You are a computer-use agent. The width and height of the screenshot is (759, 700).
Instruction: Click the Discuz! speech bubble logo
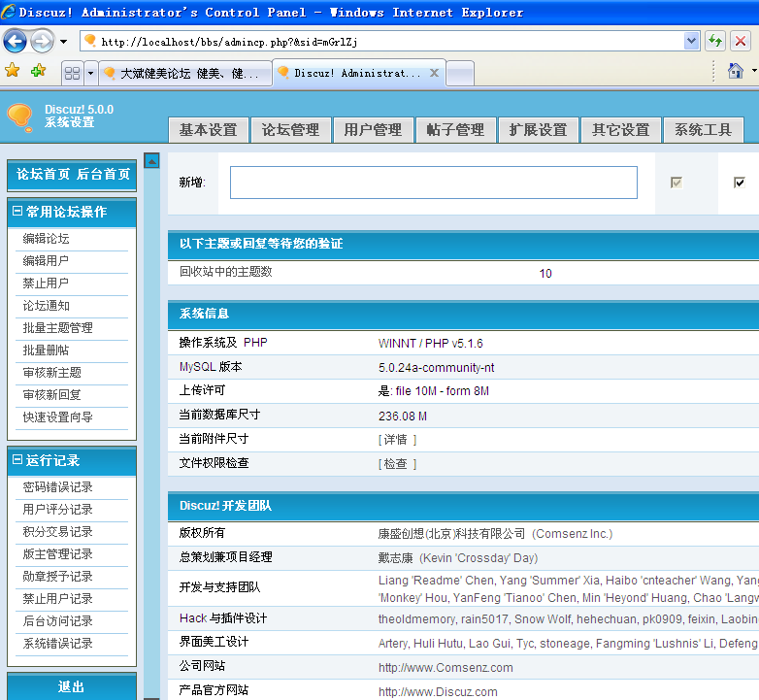[x=19, y=117]
